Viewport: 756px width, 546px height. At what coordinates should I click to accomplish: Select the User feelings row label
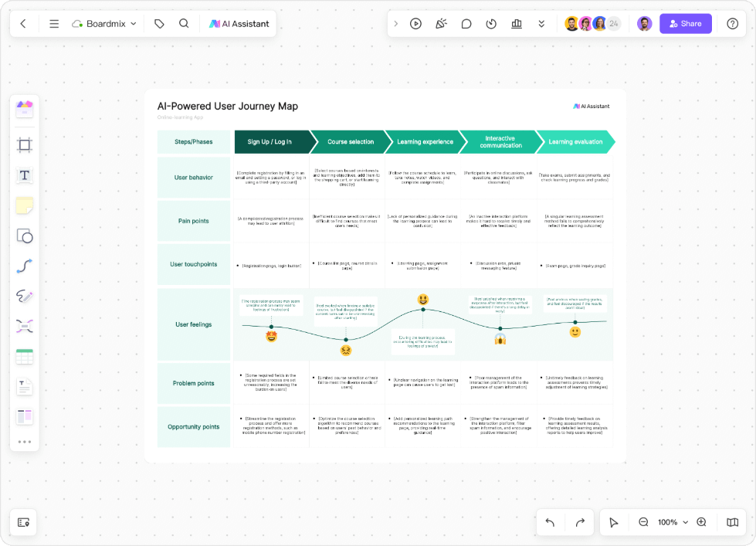click(x=193, y=324)
